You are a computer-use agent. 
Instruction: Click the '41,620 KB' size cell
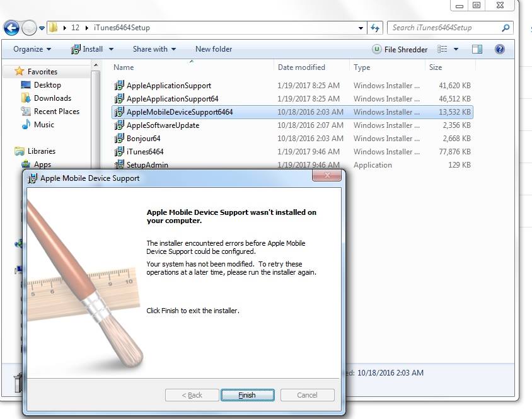tap(454, 86)
